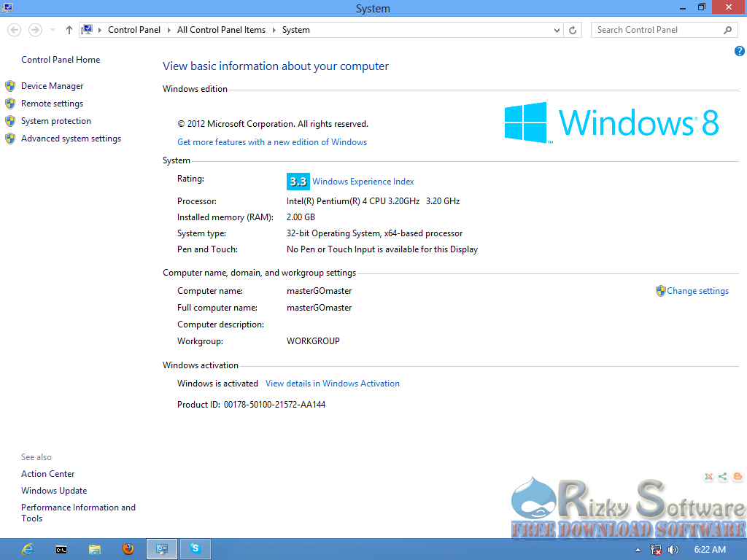
Task: Click Change settings link
Action: tap(697, 291)
